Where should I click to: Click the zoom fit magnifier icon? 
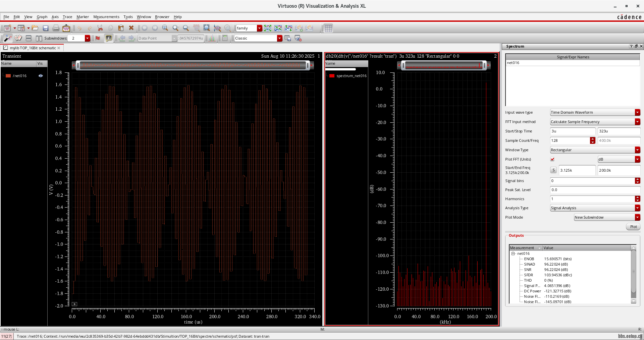(165, 28)
